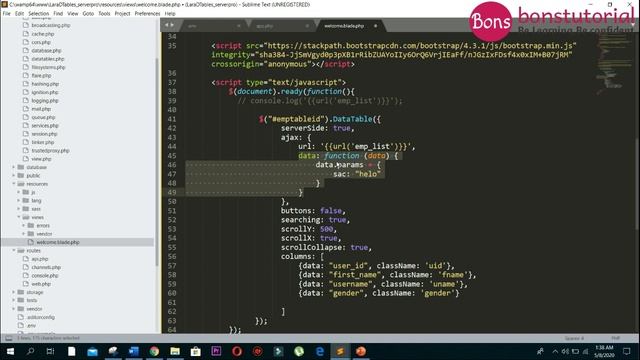Expand the tests folder
640x360 pixels.
[x=13, y=300]
